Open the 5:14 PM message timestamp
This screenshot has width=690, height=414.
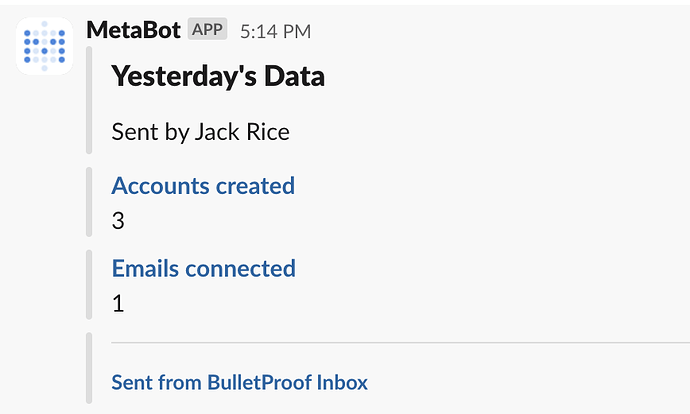click(275, 31)
